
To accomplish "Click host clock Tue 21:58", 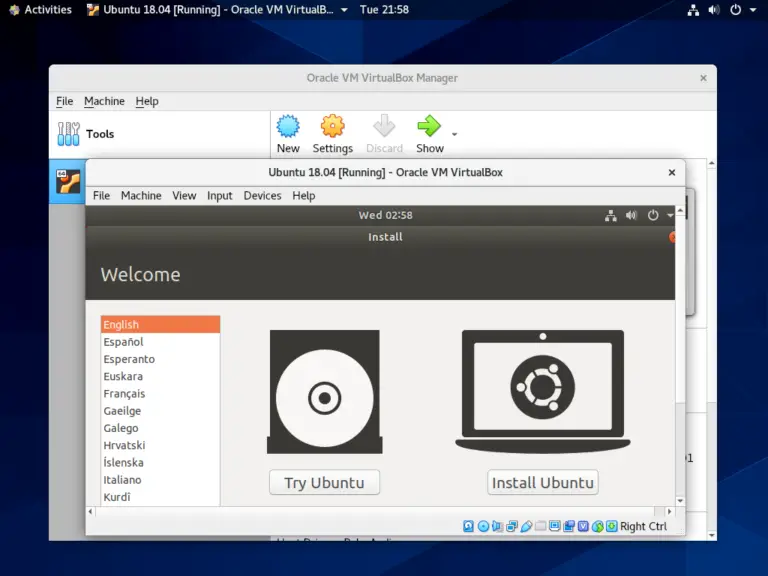I will (384, 9).
